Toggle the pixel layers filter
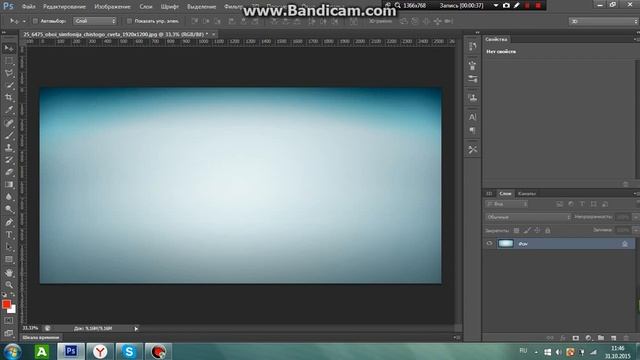640x360 pixels. pos(560,204)
